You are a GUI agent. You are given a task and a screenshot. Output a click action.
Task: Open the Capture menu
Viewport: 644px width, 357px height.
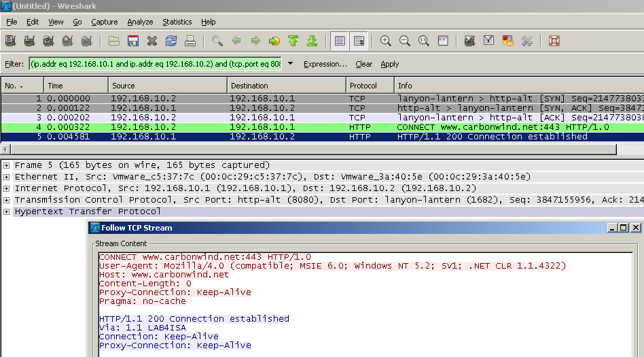(x=105, y=22)
